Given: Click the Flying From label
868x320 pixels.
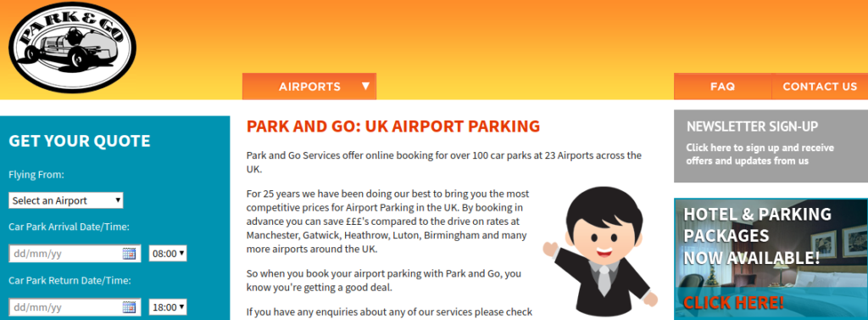Looking at the screenshot, I should tap(36, 175).
